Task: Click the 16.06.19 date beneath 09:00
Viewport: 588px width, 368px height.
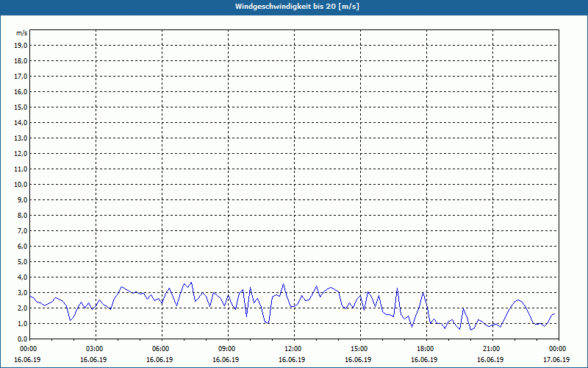Action: point(226,360)
